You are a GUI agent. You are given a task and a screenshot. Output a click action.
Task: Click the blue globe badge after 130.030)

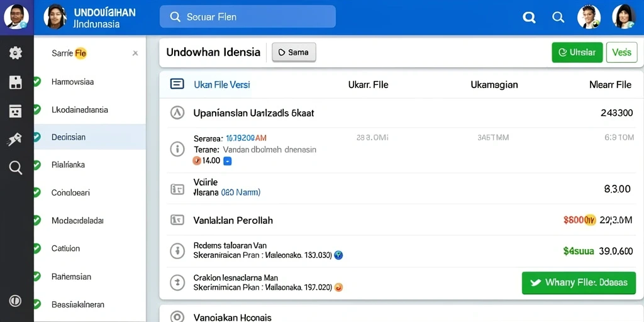coord(338,255)
